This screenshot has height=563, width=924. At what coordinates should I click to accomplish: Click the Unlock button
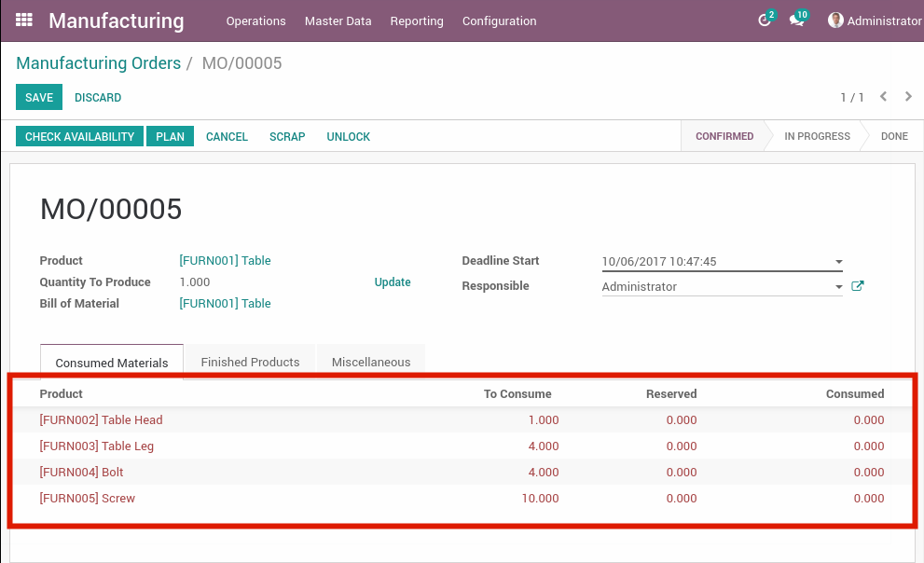tap(349, 137)
